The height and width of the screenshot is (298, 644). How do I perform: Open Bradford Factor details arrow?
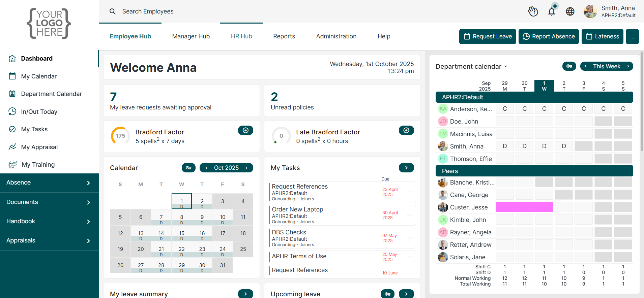pos(245,130)
